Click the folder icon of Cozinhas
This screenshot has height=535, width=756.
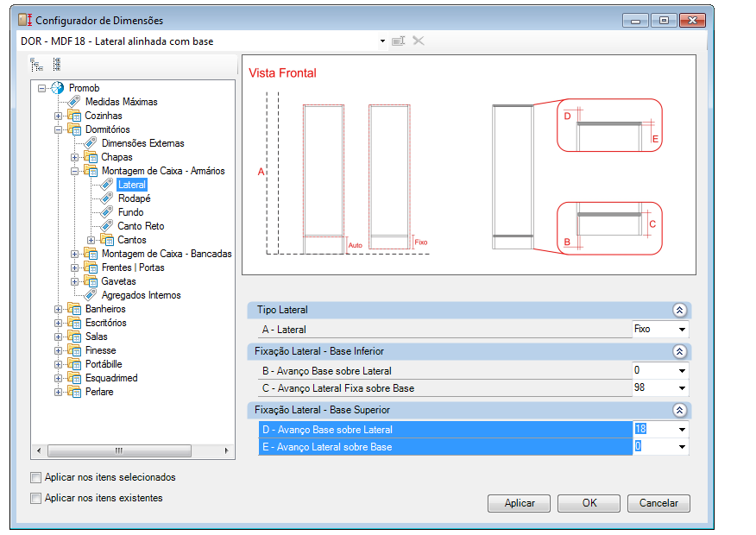coord(74,116)
